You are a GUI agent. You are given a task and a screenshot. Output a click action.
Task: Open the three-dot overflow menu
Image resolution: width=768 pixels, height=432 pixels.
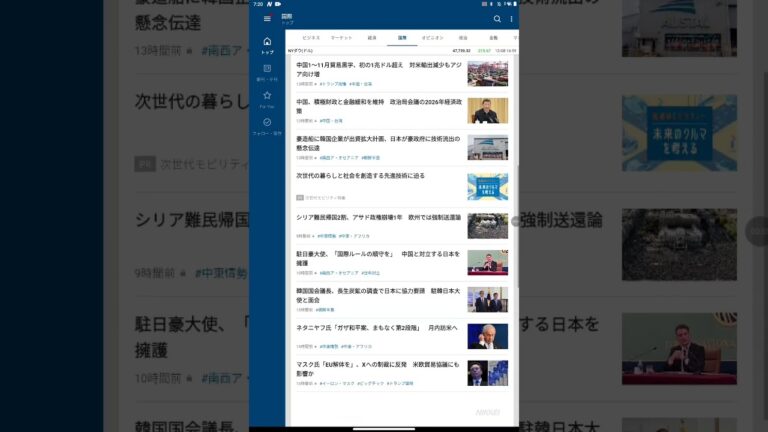511,19
